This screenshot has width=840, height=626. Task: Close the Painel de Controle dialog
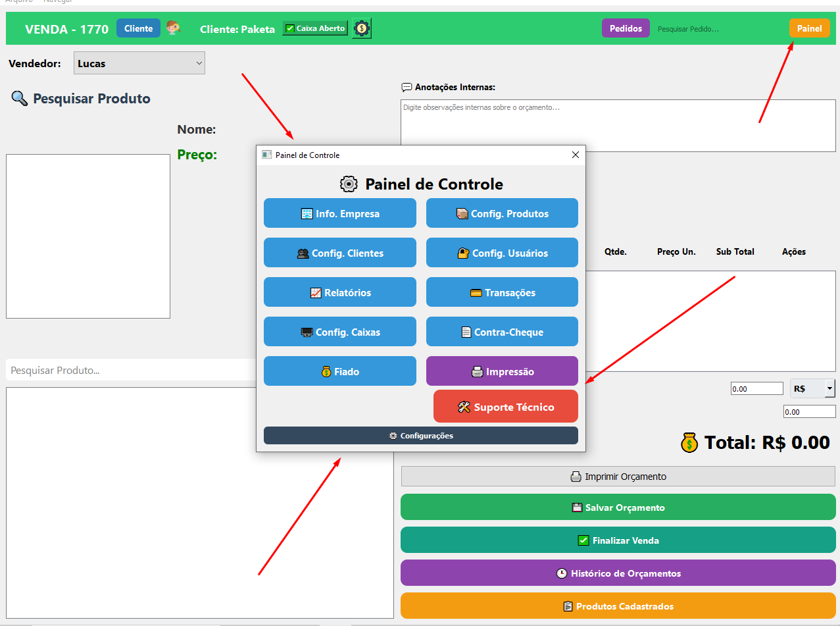pos(575,155)
